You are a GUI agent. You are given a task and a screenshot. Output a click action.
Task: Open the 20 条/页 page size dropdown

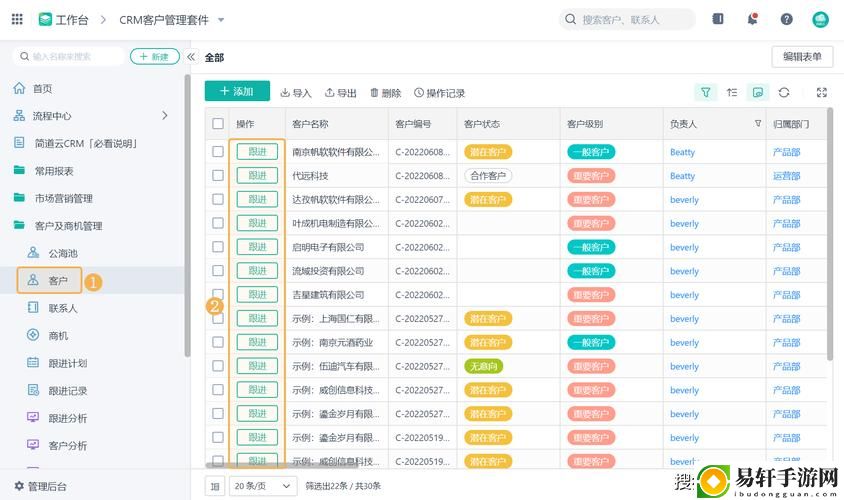click(x=263, y=486)
